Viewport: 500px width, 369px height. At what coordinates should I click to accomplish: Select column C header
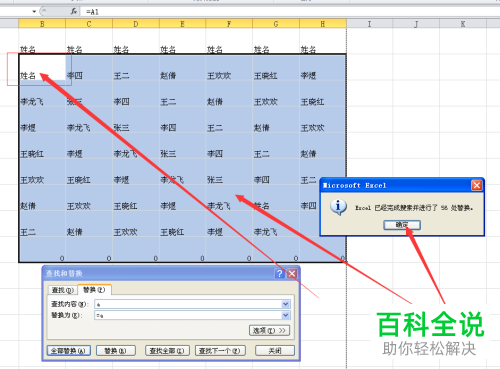coord(89,24)
